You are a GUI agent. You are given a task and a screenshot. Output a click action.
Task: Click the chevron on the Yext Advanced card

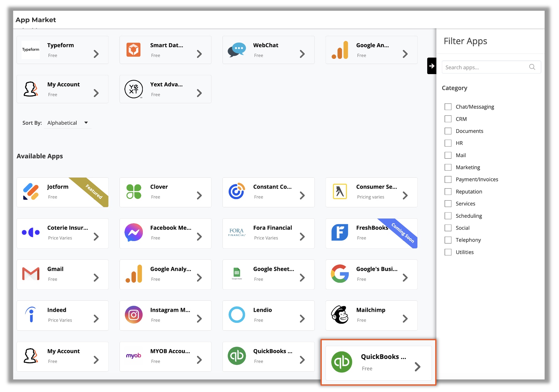point(199,93)
